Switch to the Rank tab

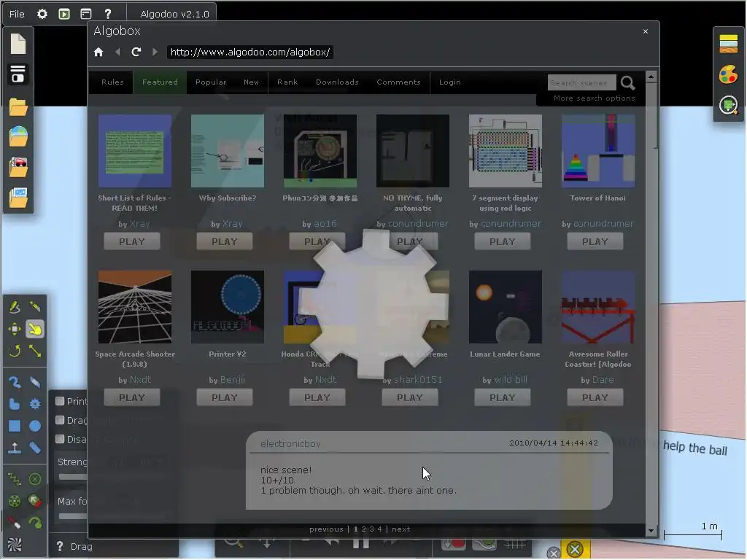[x=287, y=82]
